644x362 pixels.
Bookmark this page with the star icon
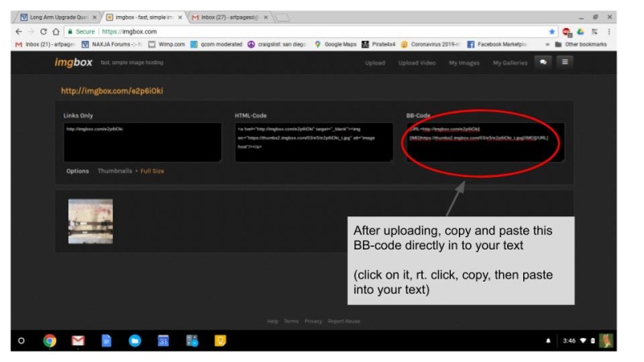(x=551, y=31)
